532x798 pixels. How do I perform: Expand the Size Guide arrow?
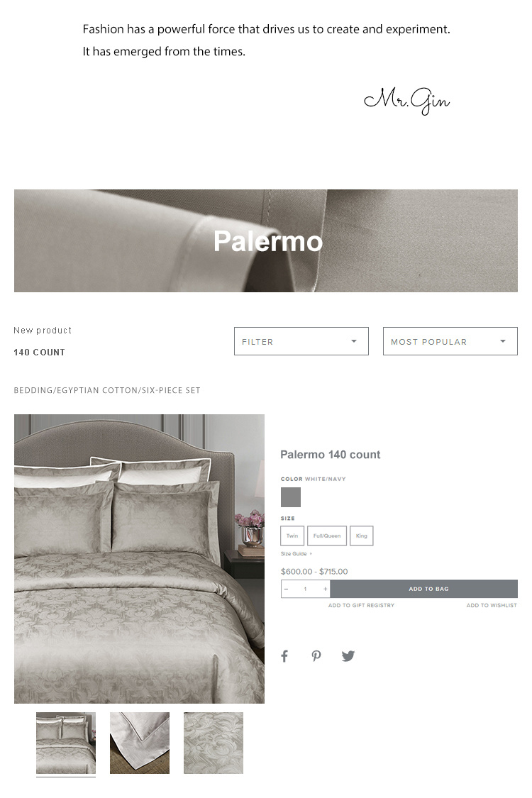pyautogui.click(x=311, y=554)
